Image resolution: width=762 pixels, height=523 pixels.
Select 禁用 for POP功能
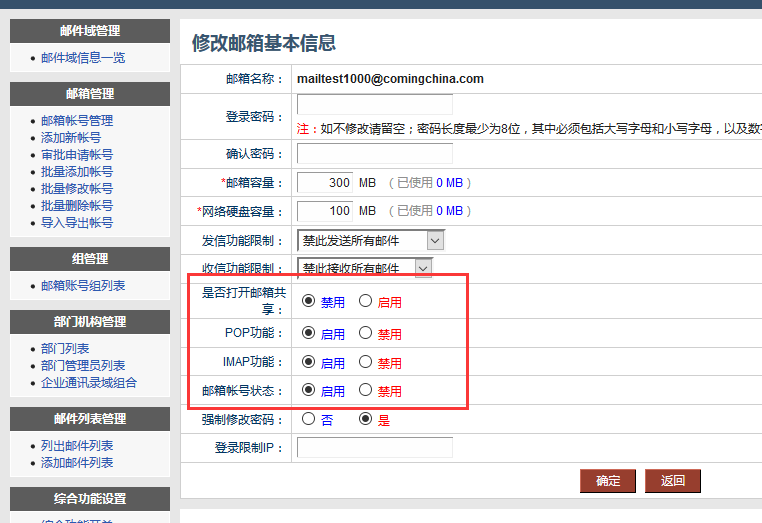coord(366,333)
